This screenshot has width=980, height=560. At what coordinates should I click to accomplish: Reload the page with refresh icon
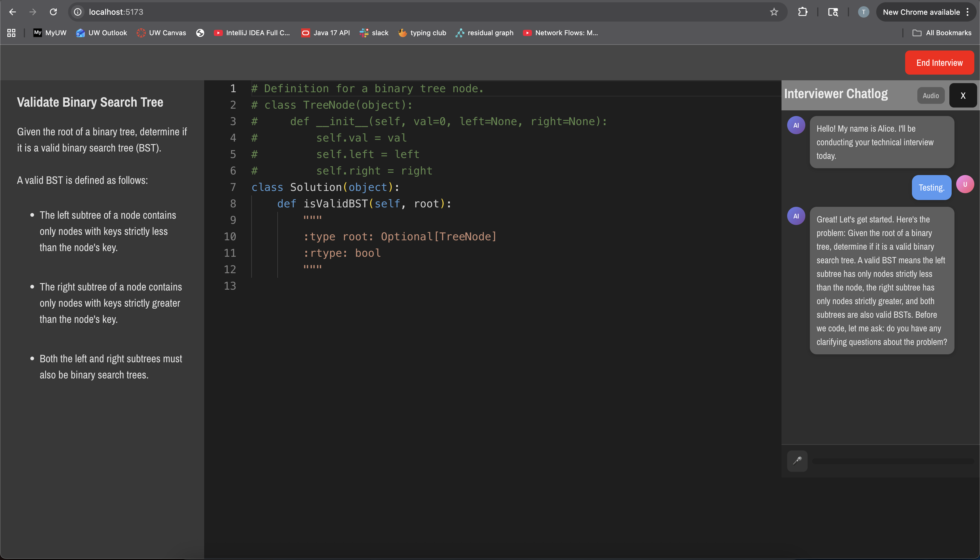(53, 12)
